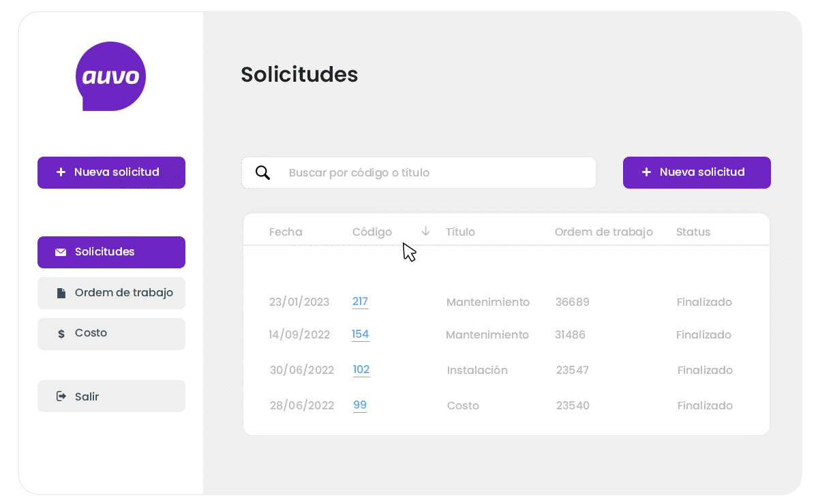This screenshot has width=818, height=504.
Task: Open request code 154
Action: (x=360, y=334)
